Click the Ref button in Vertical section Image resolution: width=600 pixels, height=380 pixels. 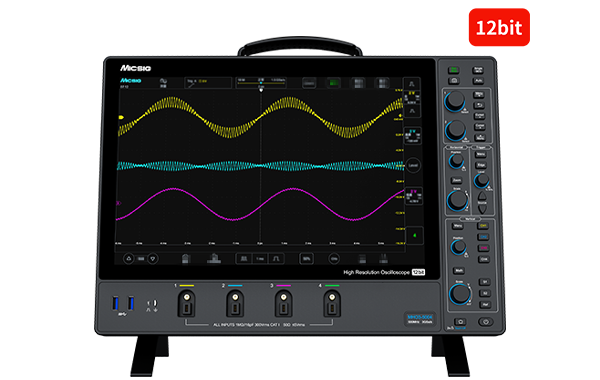click(485, 304)
